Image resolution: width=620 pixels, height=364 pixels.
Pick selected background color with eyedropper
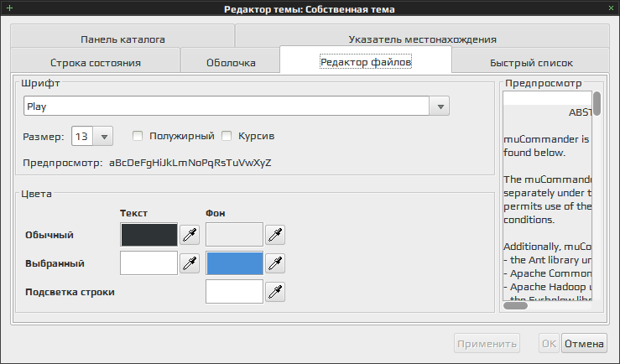pyautogui.click(x=275, y=263)
